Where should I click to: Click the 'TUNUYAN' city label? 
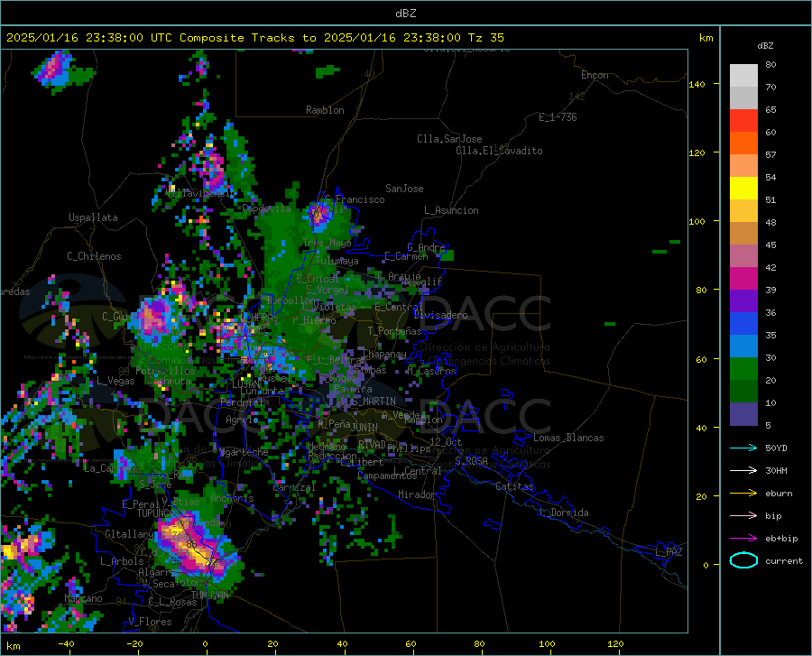click(x=210, y=595)
